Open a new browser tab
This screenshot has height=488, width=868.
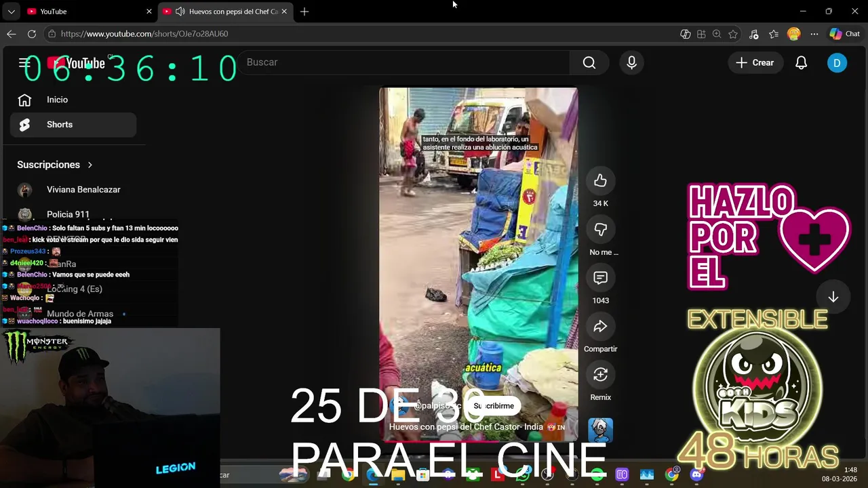pos(304,12)
